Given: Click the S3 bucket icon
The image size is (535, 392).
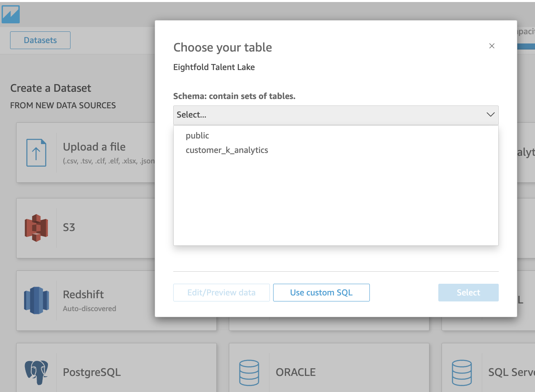Looking at the screenshot, I should (x=36, y=228).
